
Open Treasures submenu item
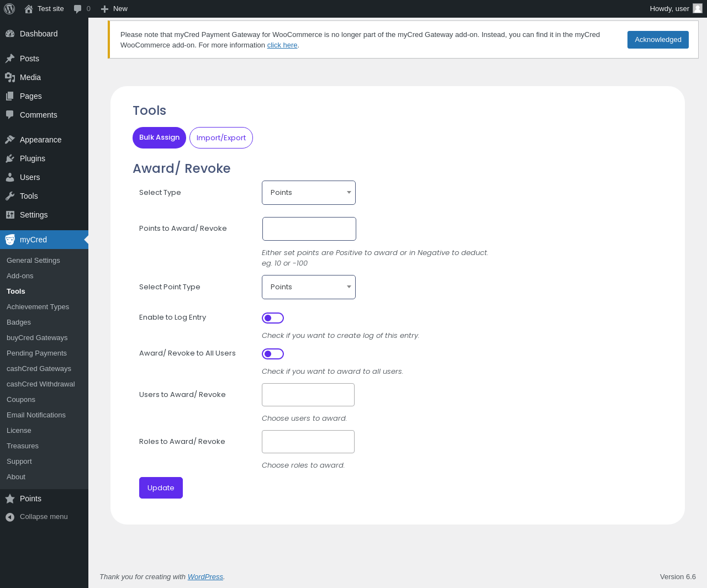point(23,446)
